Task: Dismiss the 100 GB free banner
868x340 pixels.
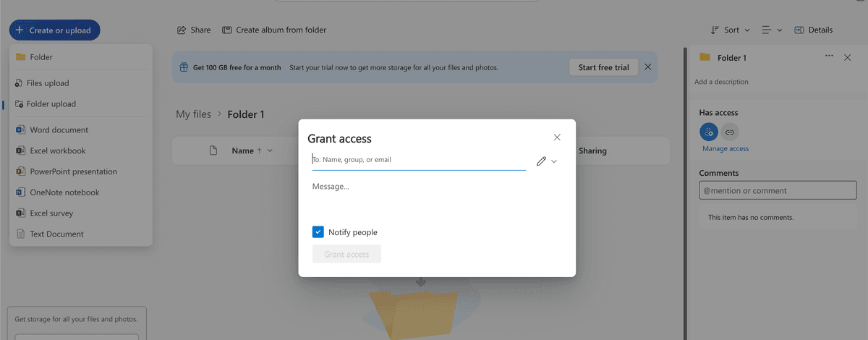Action: [x=648, y=67]
